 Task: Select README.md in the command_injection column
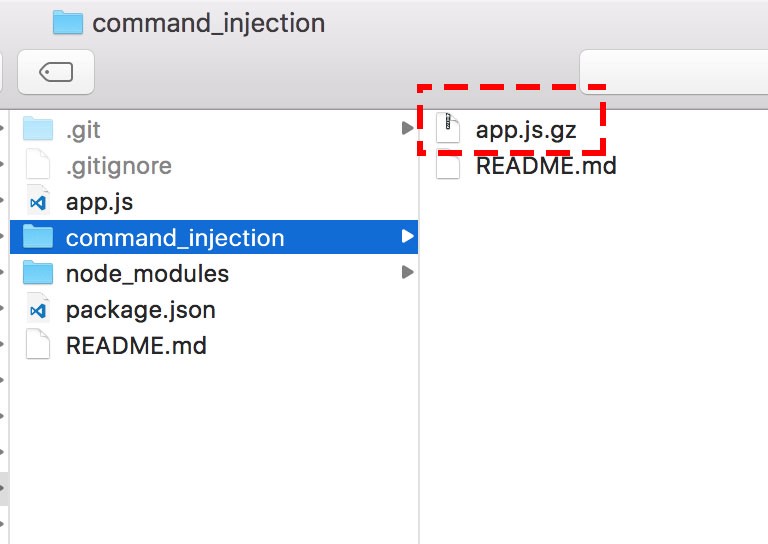coord(546,166)
